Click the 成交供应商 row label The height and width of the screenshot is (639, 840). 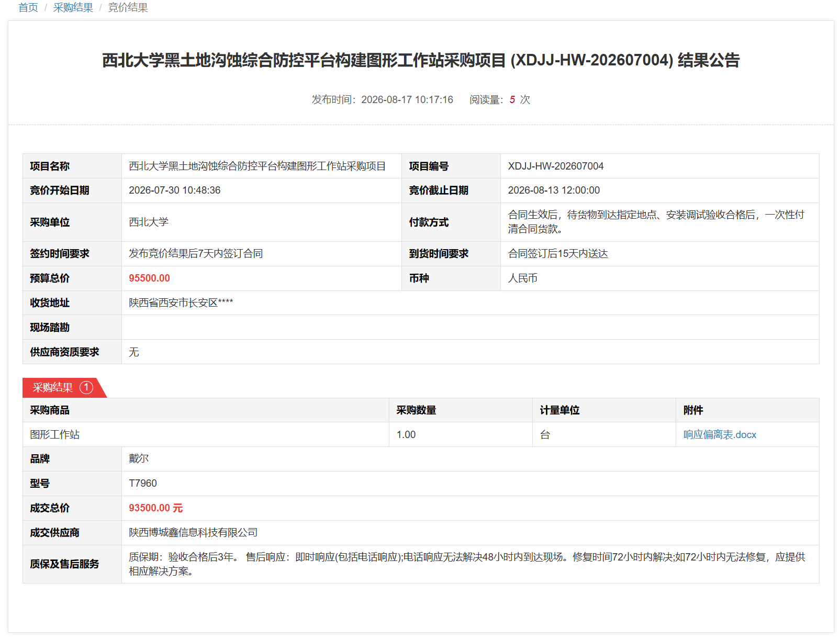pyautogui.click(x=54, y=533)
